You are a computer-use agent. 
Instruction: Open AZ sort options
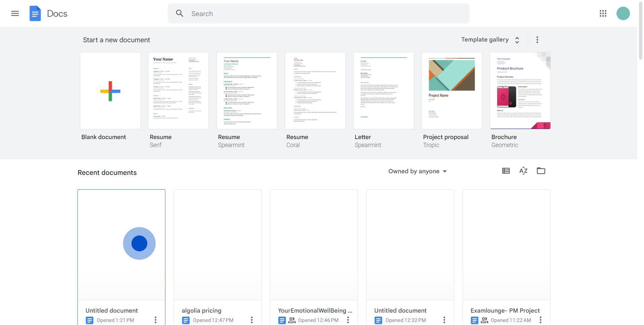(x=524, y=171)
